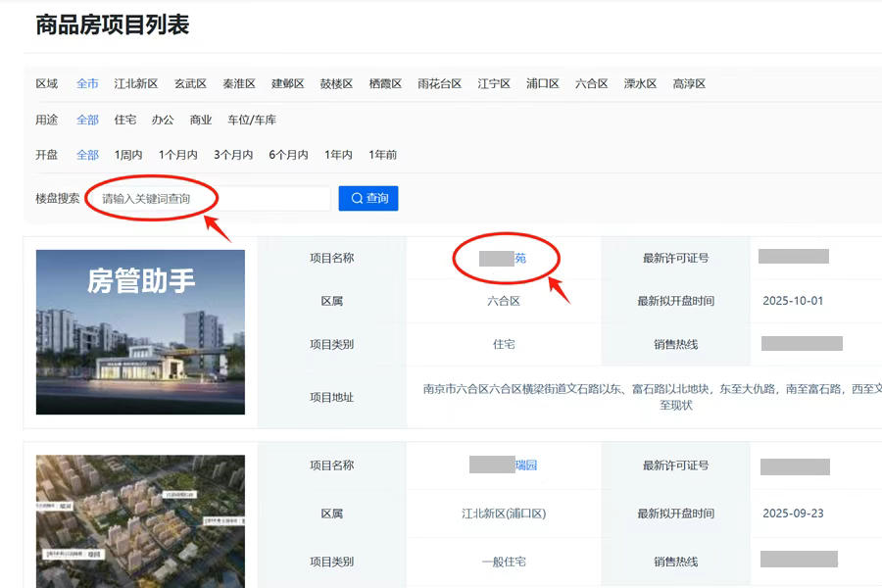The width and height of the screenshot is (882, 588).
Task: Filter region by 六合区
Action: tap(592, 84)
